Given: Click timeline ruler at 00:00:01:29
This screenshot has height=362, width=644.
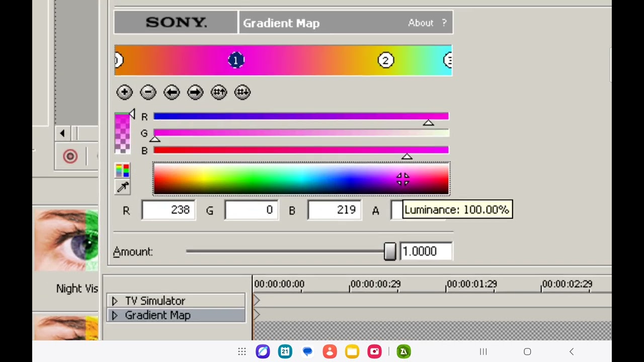Looking at the screenshot, I should [471, 284].
